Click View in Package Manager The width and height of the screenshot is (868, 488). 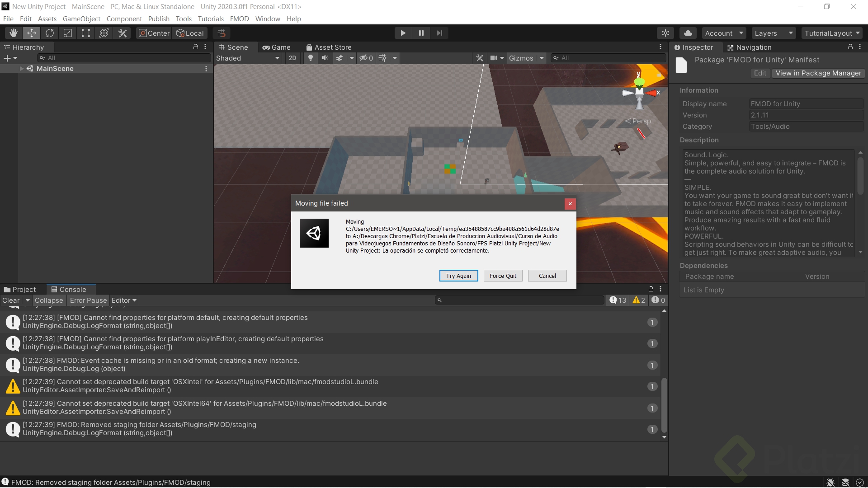coord(818,73)
